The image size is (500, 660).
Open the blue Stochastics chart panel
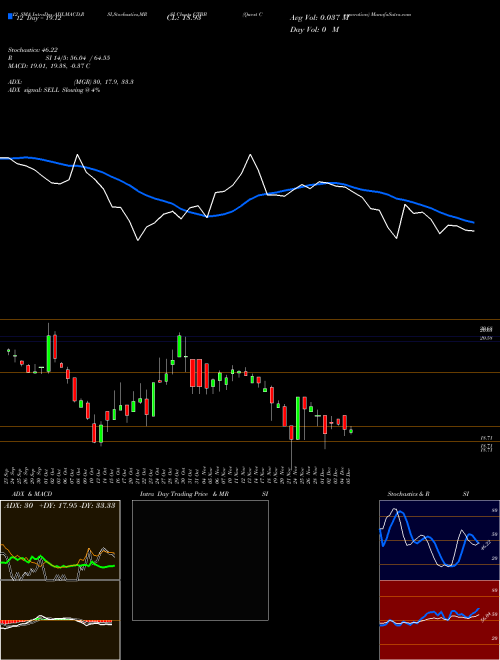click(439, 540)
